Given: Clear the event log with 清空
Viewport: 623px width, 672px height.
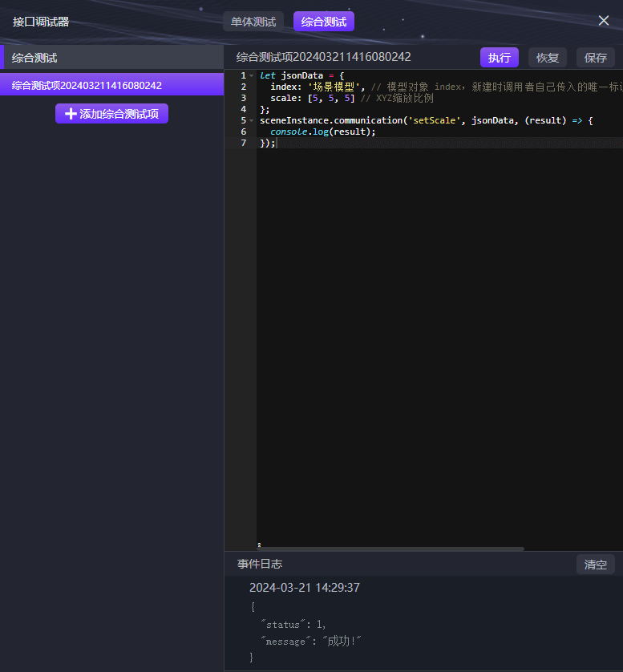Looking at the screenshot, I should pyautogui.click(x=596, y=564).
